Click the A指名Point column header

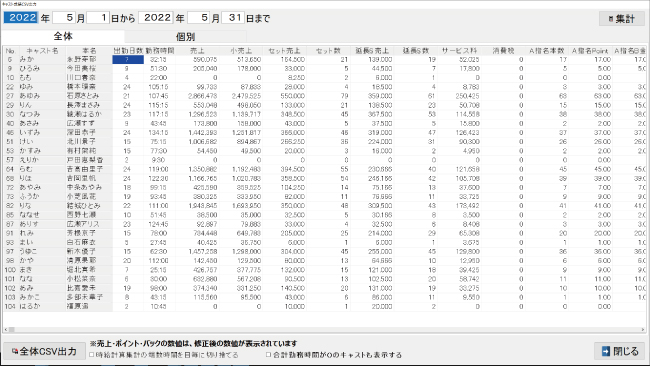pyautogui.click(x=590, y=51)
